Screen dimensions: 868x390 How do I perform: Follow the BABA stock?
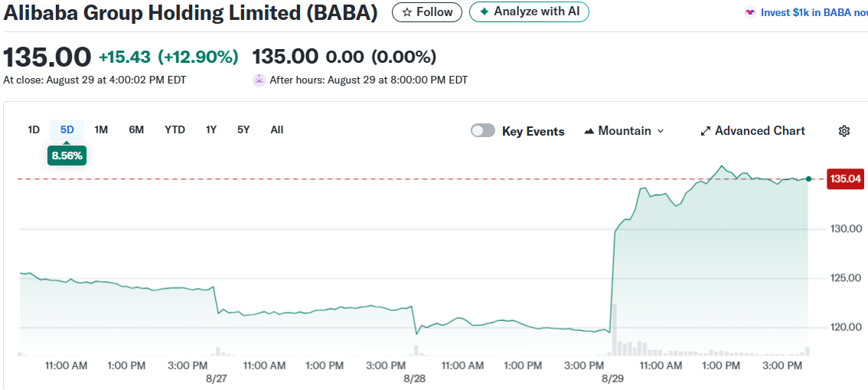pyautogui.click(x=427, y=12)
